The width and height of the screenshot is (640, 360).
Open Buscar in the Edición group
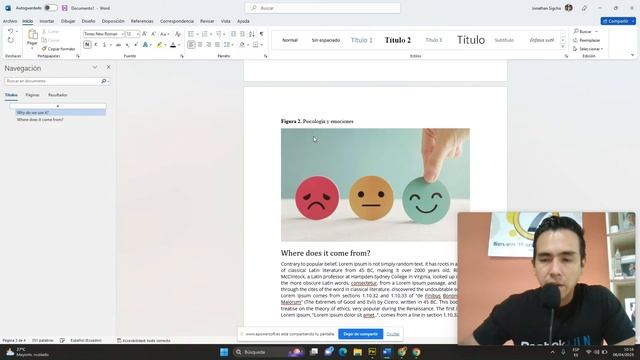tap(585, 31)
